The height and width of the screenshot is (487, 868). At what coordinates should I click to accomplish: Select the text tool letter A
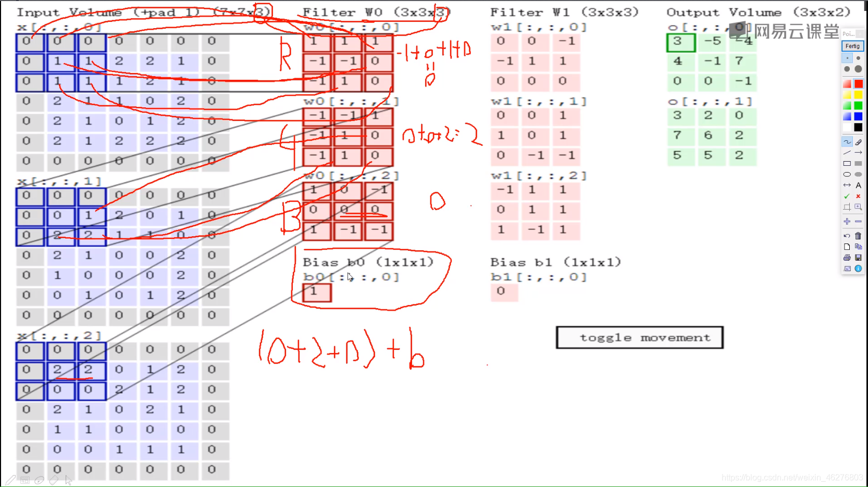[x=858, y=185]
